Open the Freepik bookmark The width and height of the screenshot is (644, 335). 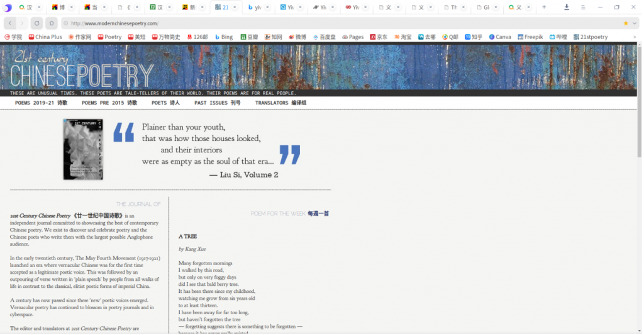530,37
